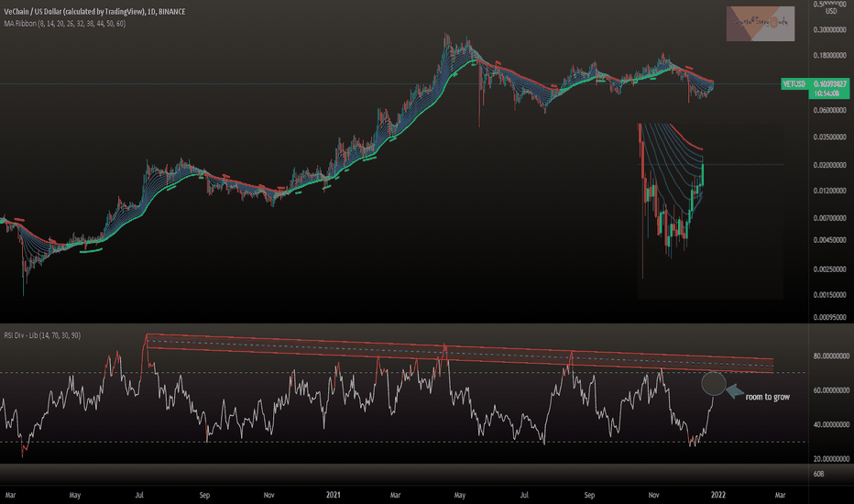Image resolution: width=854 pixels, height=504 pixels.
Task: Click the Mar label following 2022
Action: [x=780, y=495]
